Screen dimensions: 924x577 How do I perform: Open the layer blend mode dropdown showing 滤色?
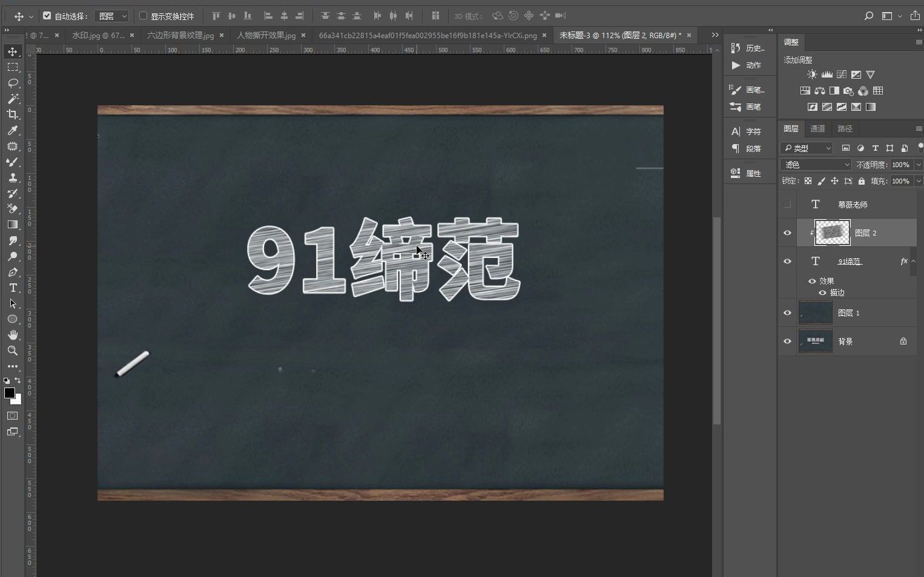(x=816, y=164)
